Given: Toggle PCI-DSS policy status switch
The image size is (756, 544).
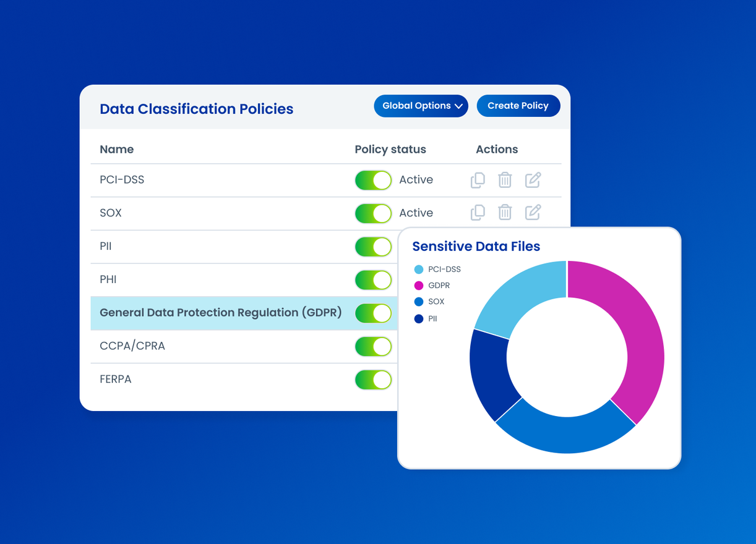Looking at the screenshot, I should [373, 181].
